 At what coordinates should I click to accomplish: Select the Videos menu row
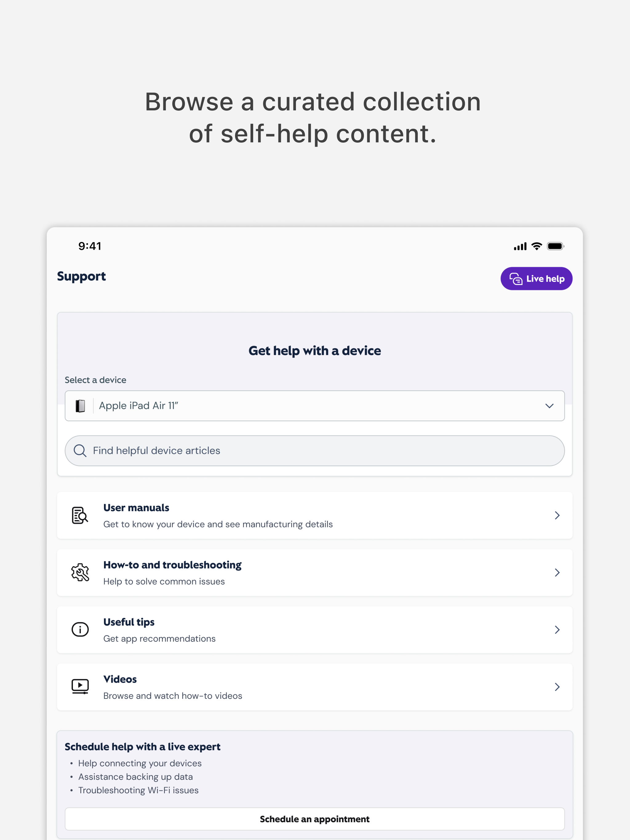(315, 687)
